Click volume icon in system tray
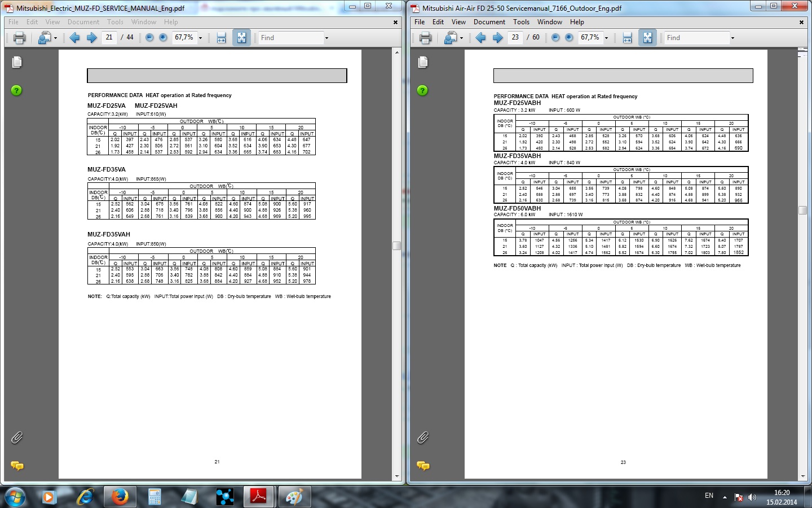 click(752, 497)
